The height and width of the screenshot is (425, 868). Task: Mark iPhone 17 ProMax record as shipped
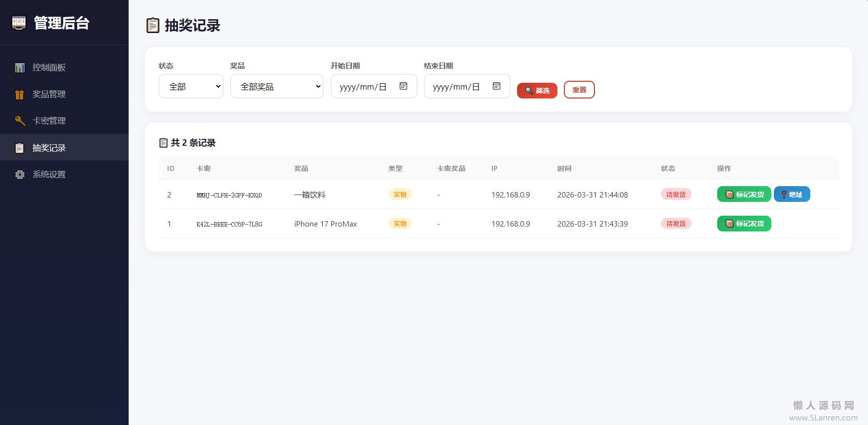[x=744, y=224]
